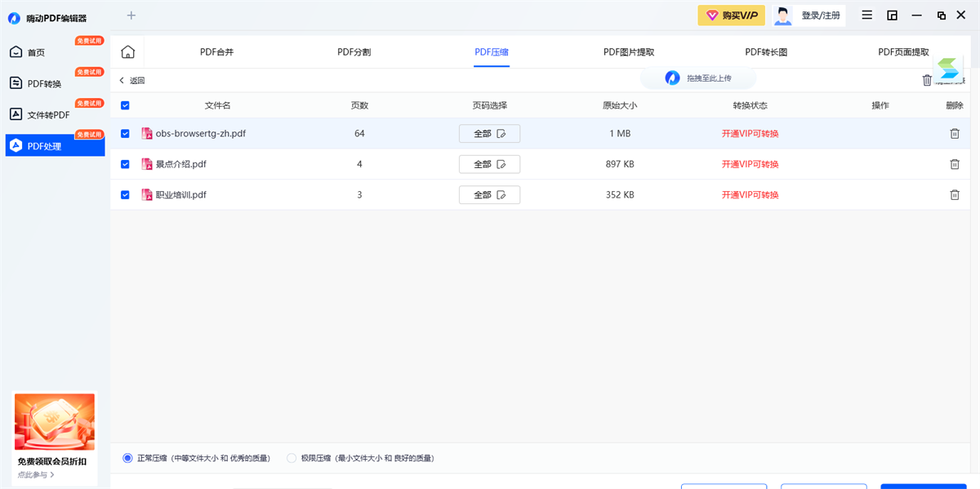Switch to the PDF转长图 tab

point(766,52)
